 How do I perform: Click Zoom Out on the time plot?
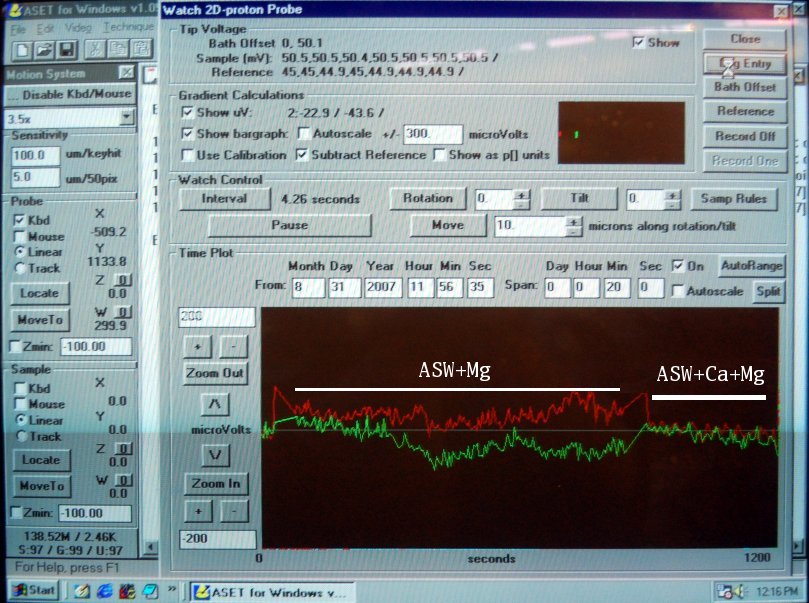point(215,373)
